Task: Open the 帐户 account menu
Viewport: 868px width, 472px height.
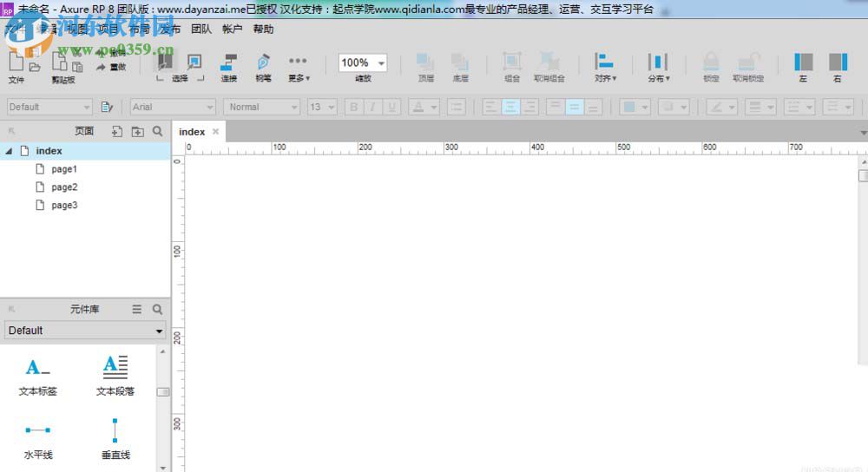Action: (232, 29)
